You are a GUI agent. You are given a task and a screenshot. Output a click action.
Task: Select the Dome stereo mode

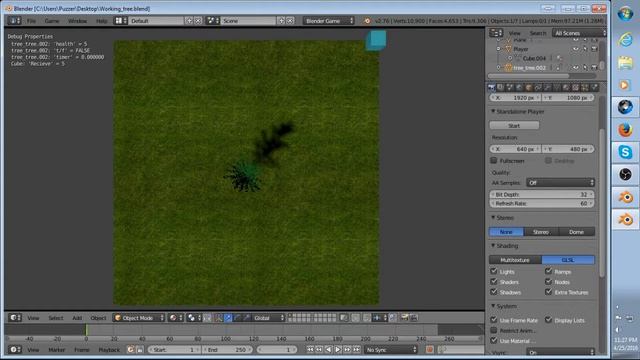point(576,232)
